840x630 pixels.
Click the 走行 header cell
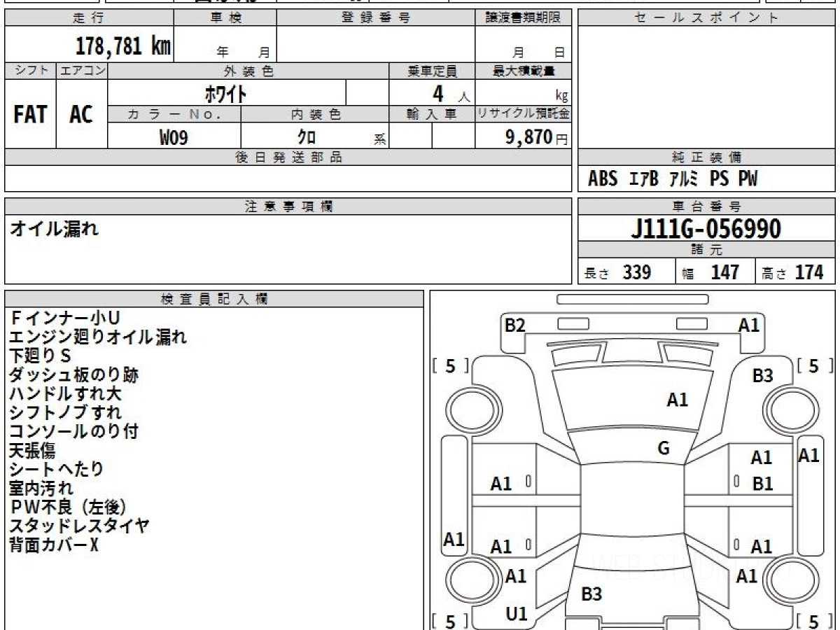(89, 18)
